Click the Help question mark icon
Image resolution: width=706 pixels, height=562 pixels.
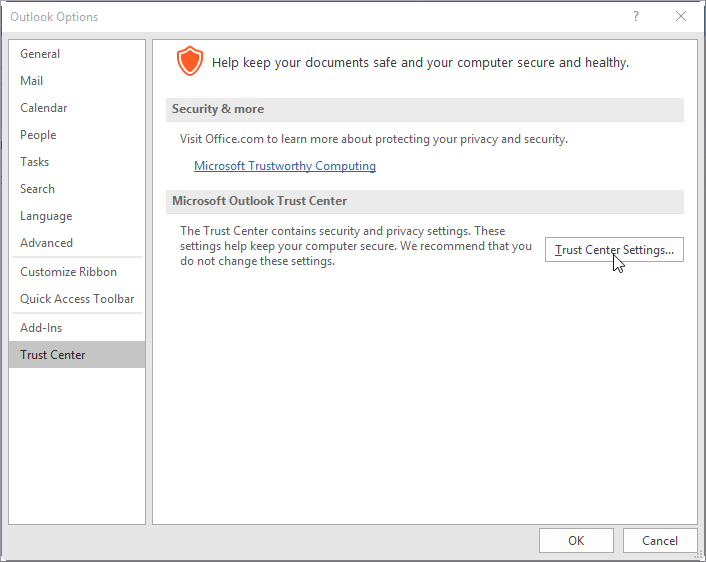point(635,17)
